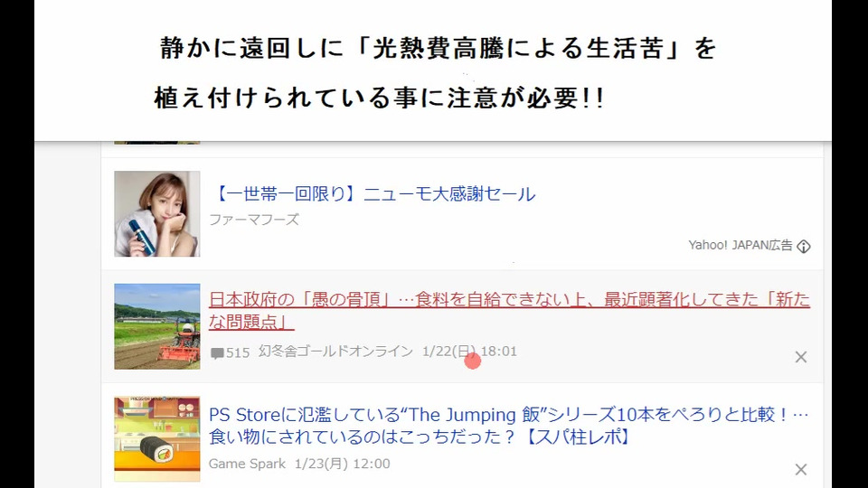This screenshot has height=488, width=868.
Task: Dismiss the 日本政府 article with its X
Action: tap(800, 358)
